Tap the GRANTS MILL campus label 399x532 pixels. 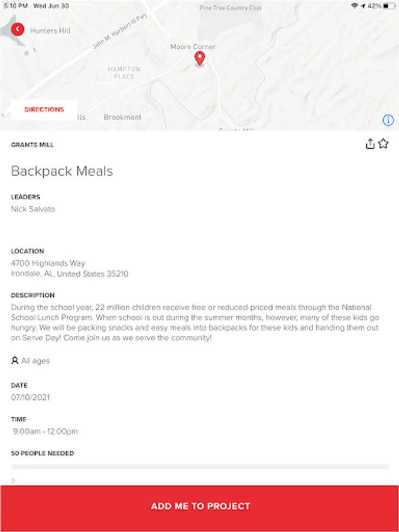[33, 145]
